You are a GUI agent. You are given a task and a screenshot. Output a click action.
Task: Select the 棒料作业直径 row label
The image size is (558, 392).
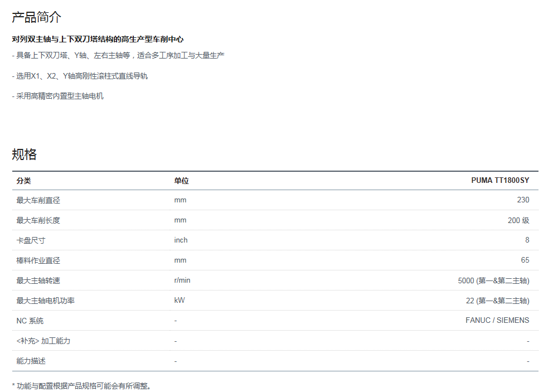[x=38, y=260]
